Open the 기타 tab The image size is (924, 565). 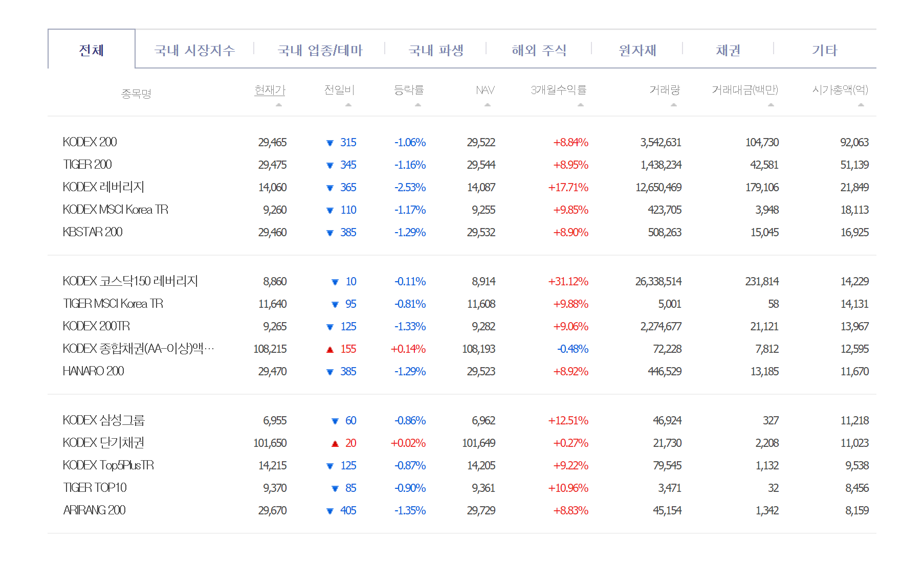point(824,50)
